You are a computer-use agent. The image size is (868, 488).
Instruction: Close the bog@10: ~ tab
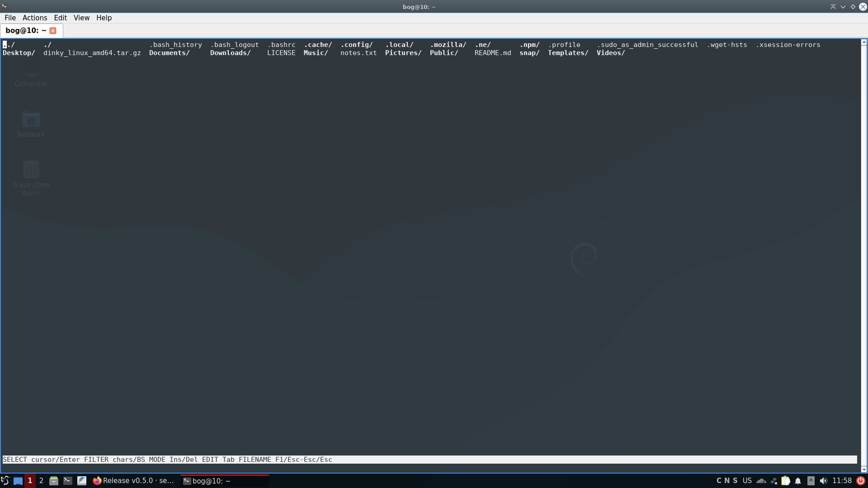(53, 30)
